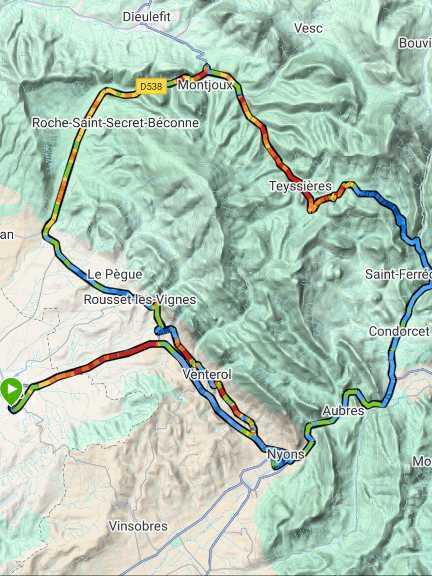432x576 pixels.
Task: Click the Rousset-les-Vignes label
Action: (140, 299)
